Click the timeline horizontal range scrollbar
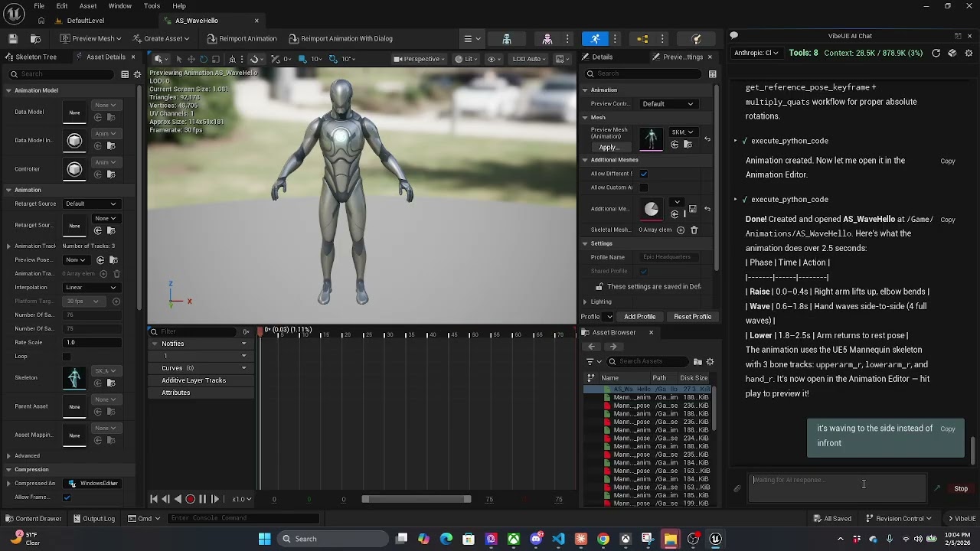Screen dimensions: 980x551 416,499
